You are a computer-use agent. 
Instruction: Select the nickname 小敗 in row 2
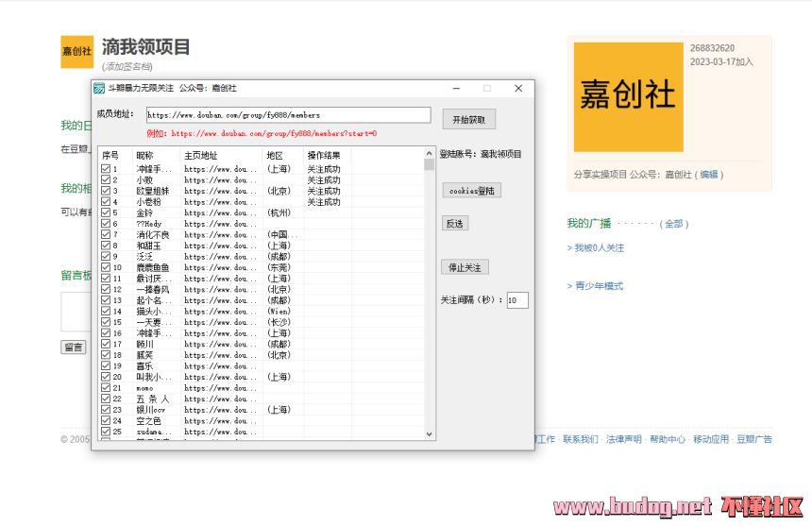[144, 179]
